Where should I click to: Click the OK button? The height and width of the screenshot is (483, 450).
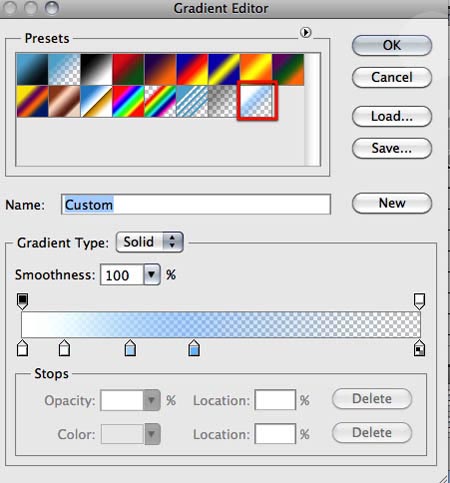point(392,45)
